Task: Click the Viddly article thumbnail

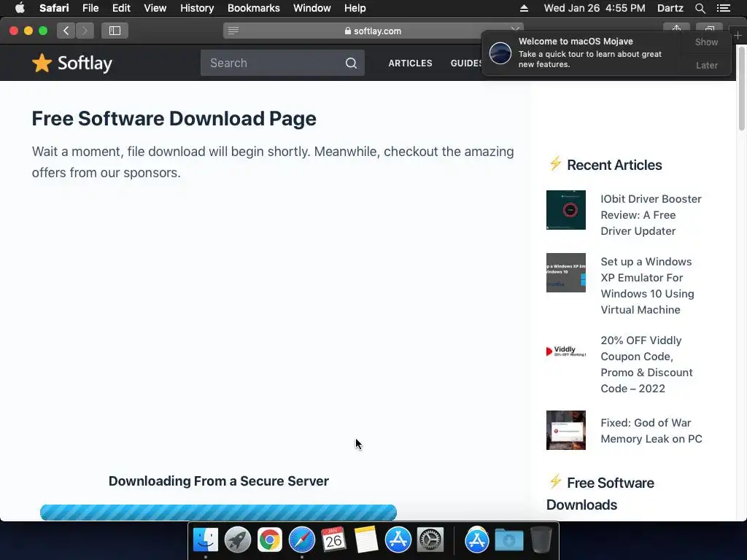Action: pyautogui.click(x=566, y=351)
